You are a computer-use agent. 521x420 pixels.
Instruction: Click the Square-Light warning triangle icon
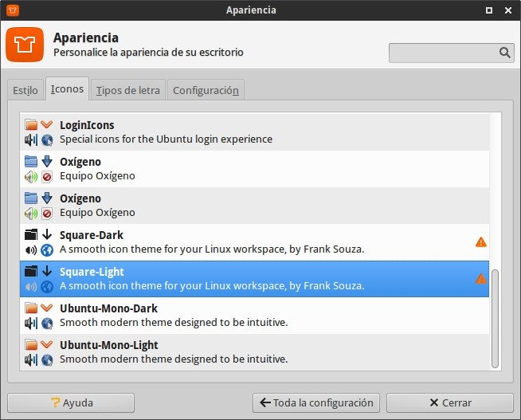(481, 278)
